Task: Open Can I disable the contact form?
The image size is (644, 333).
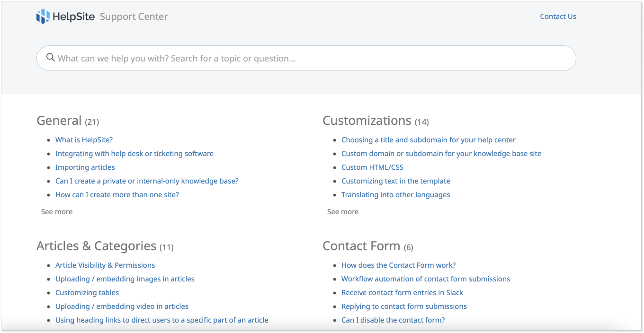Action: (x=393, y=320)
